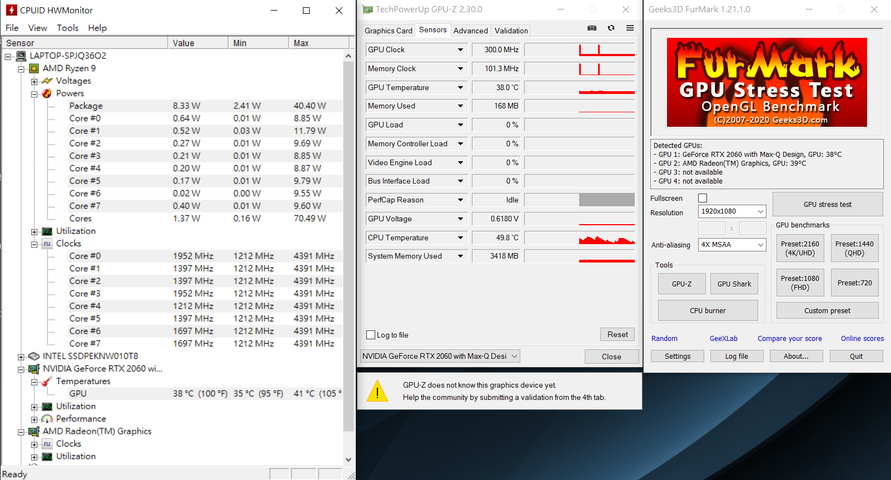Click the NVIDIA GeForce RTX 2060 card icon

(34, 369)
